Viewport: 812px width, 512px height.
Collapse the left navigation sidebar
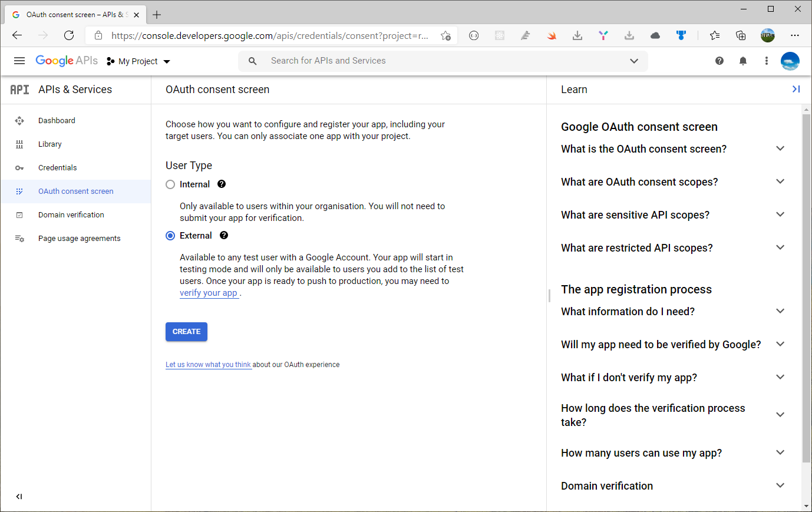19,497
